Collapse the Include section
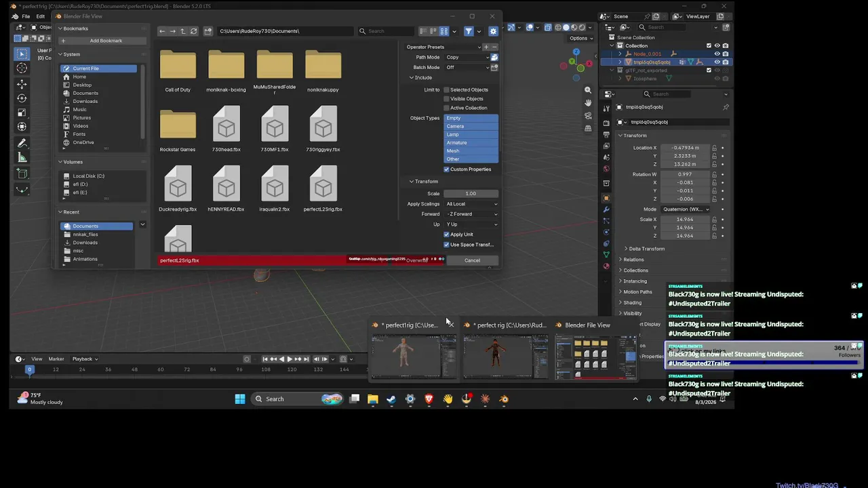Viewport: 868px width, 488px height. coord(420,78)
